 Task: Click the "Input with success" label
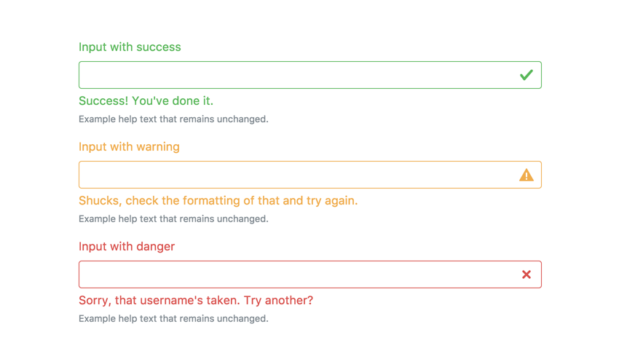point(130,47)
